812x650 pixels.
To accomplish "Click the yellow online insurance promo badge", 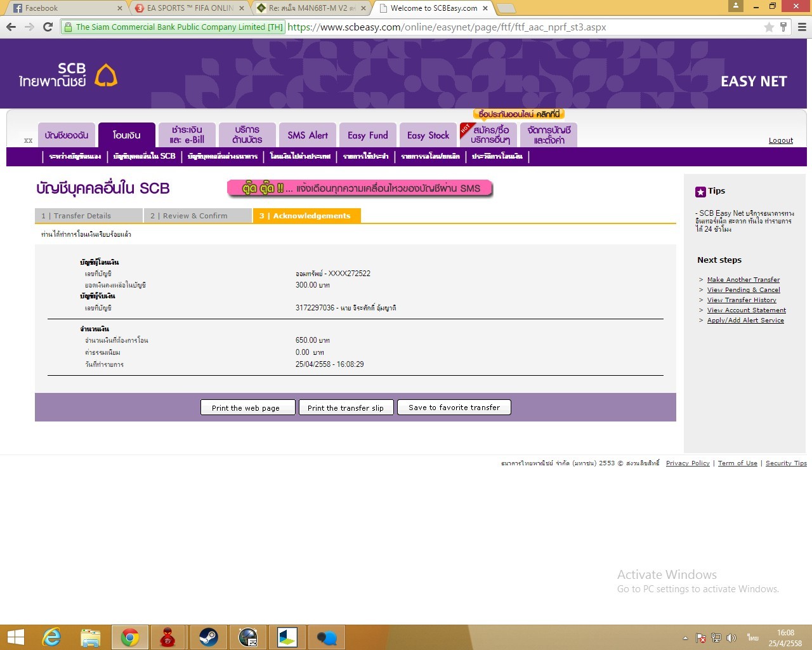I will (x=519, y=114).
